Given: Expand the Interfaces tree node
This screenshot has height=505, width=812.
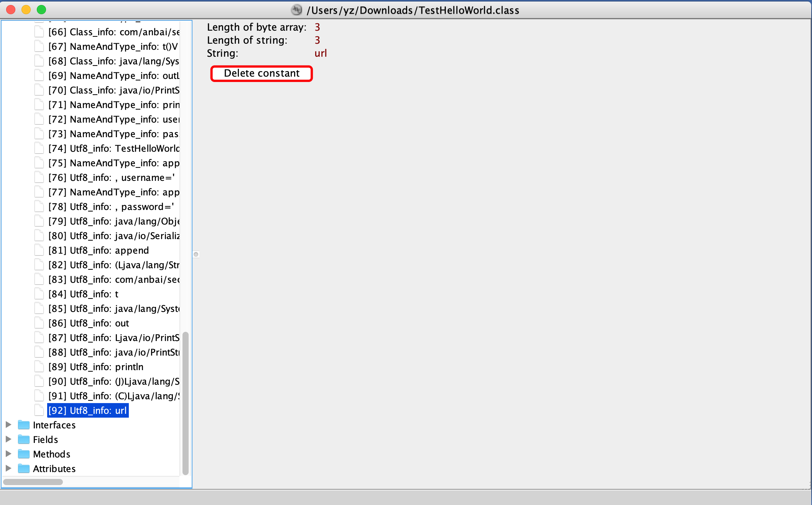Looking at the screenshot, I should tap(8, 425).
